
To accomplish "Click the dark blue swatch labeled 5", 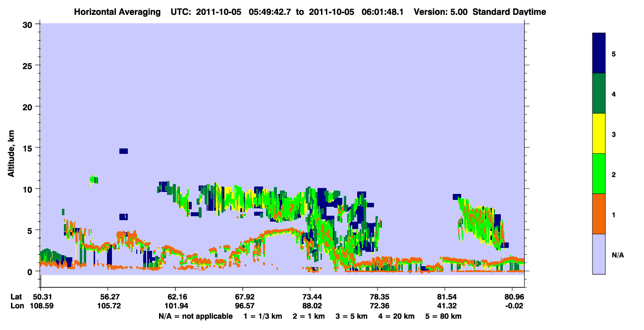I will point(599,53).
